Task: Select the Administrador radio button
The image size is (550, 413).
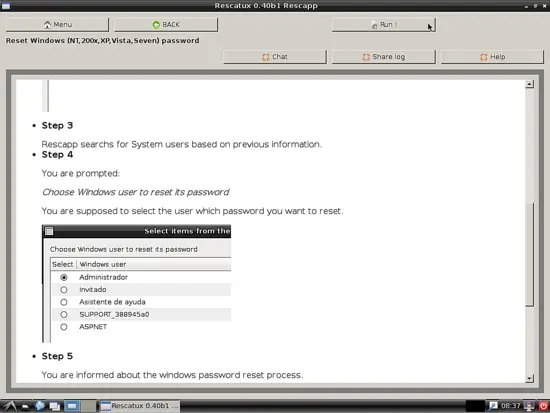Action: (63, 278)
